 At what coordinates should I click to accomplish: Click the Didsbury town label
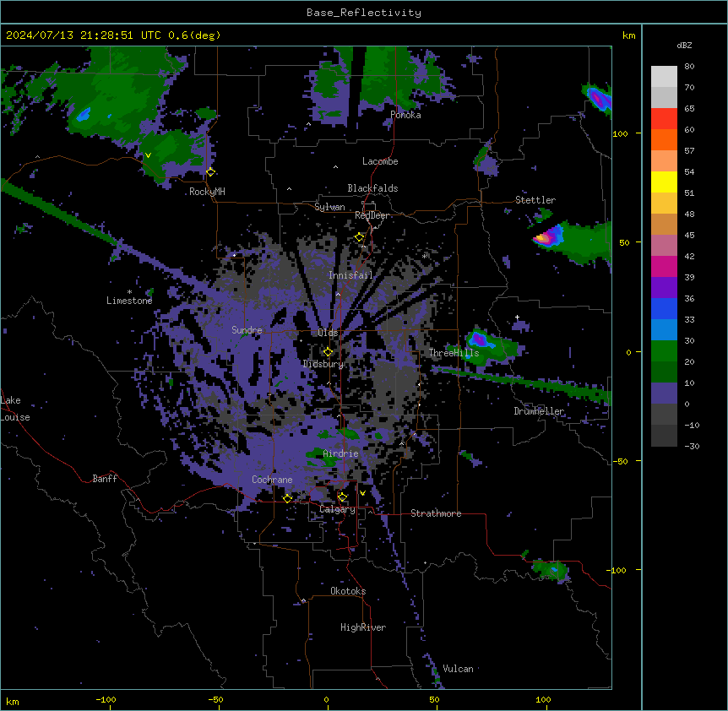323,364
